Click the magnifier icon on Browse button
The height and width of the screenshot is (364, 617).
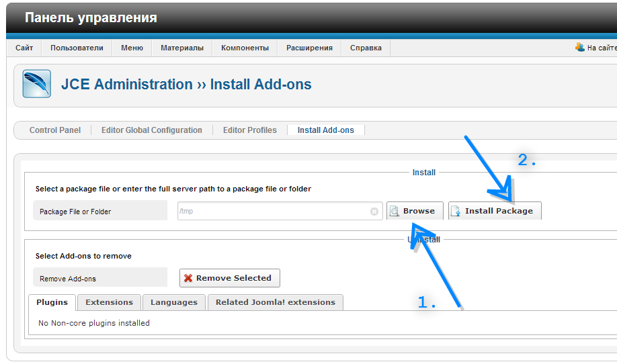(x=395, y=211)
